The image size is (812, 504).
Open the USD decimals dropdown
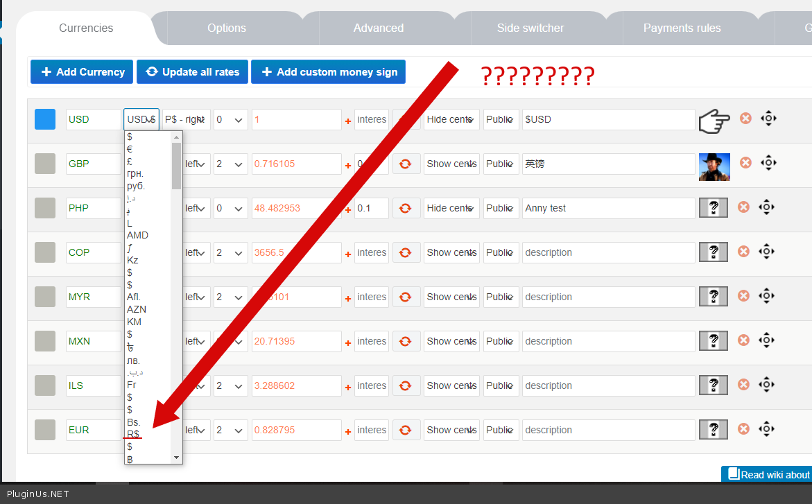pyautogui.click(x=230, y=120)
